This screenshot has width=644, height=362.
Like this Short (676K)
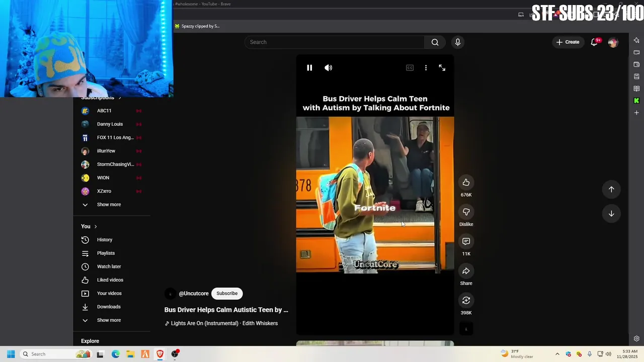[x=466, y=183]
